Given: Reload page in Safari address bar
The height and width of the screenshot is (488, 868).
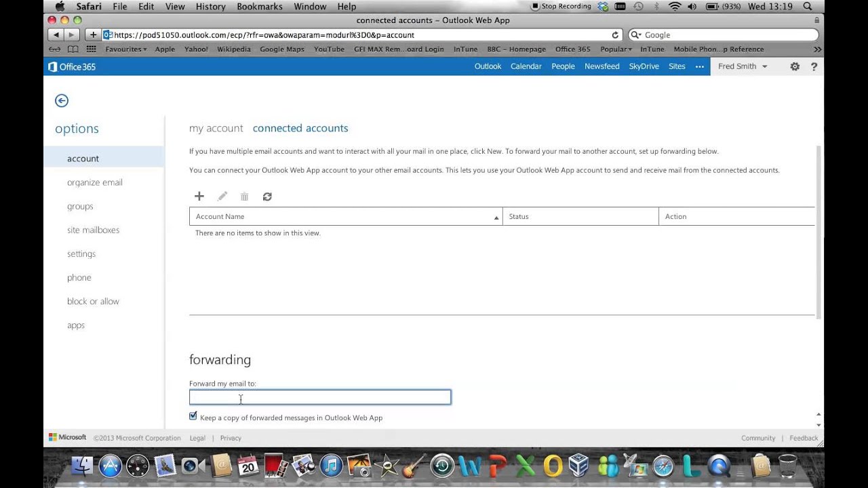Looking at the screenshot, I should point(615,35).
